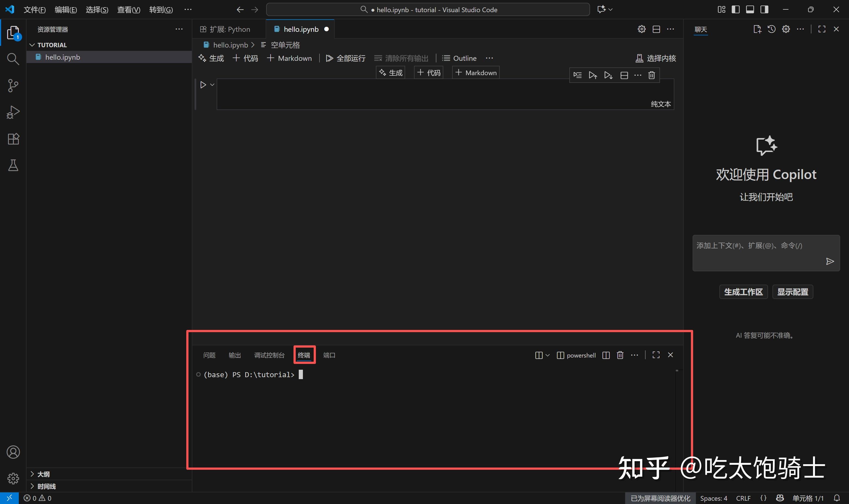Viewport: 849px width, 504px height.
Task: Open the 查看(V) menu
Action: [x=128, y=9]
